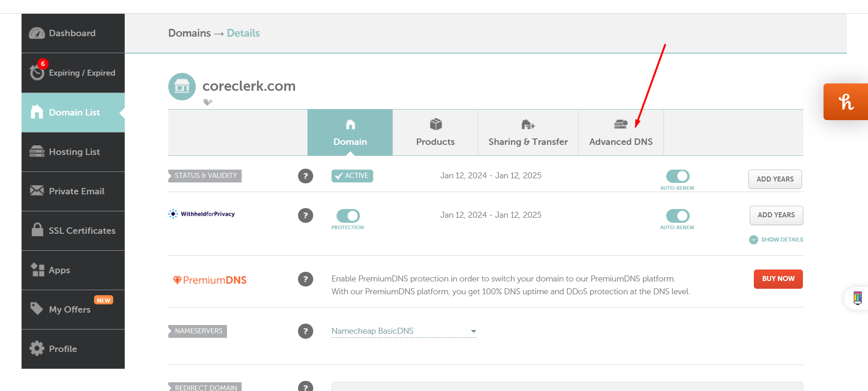Select Domain List in sidebar
The width and height of the screenshot is (868, 391).
pyautogui.click(x=73, y=112)
